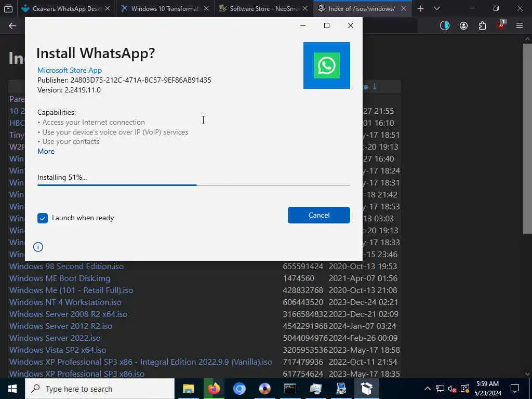This screenshot has height=399, width=532.
Task: Close the Index of /isos/windows/ tab
Action: pos(403,8)
